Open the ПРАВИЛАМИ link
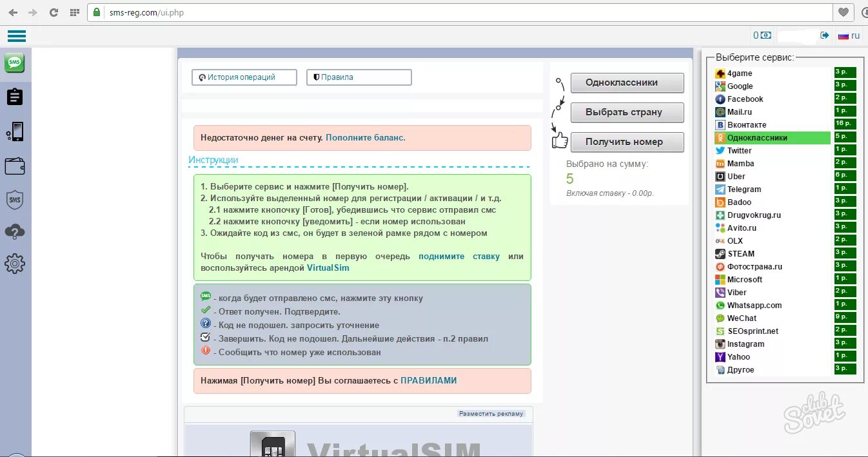 click(429, 381)
